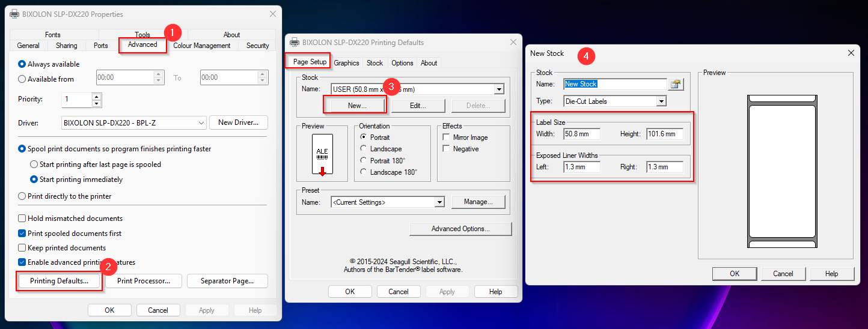Open Graphics tab in Printing Defaults
The width and height of the screenshot is (868, 329).
(346, 62)
